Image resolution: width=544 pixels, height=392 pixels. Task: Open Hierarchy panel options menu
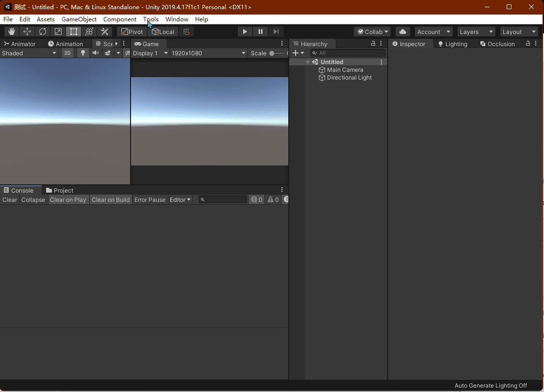click(x=381, y=43)
